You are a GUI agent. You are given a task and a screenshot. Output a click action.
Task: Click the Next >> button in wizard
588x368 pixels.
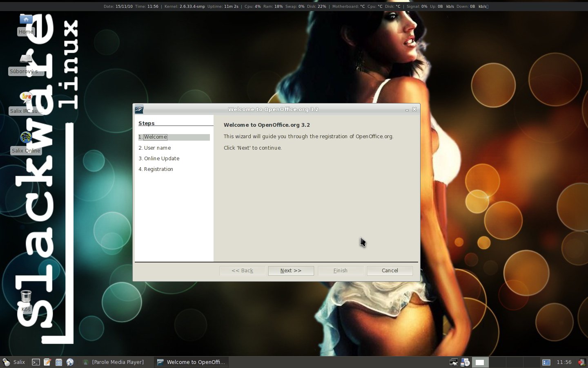(x=291, y=271)
